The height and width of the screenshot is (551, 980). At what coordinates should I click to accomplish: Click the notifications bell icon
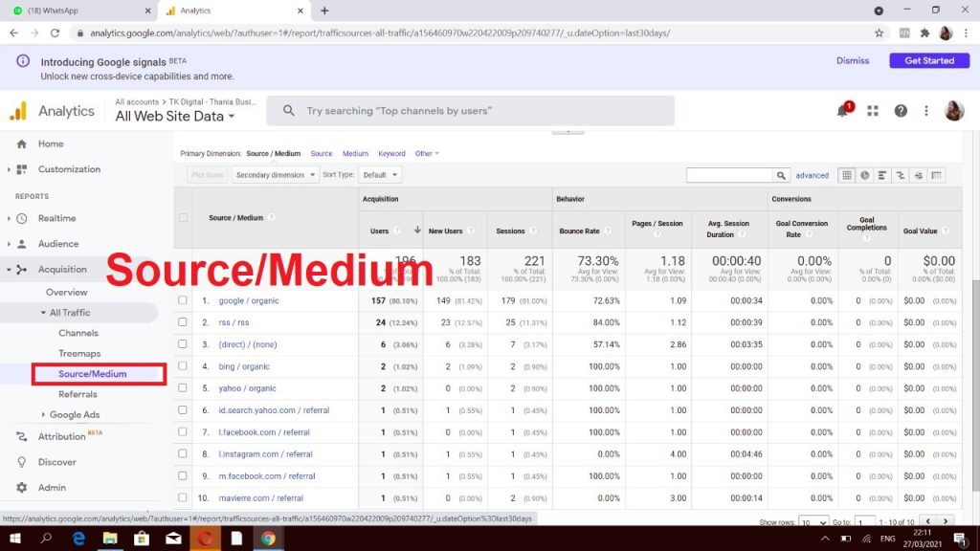843,111
